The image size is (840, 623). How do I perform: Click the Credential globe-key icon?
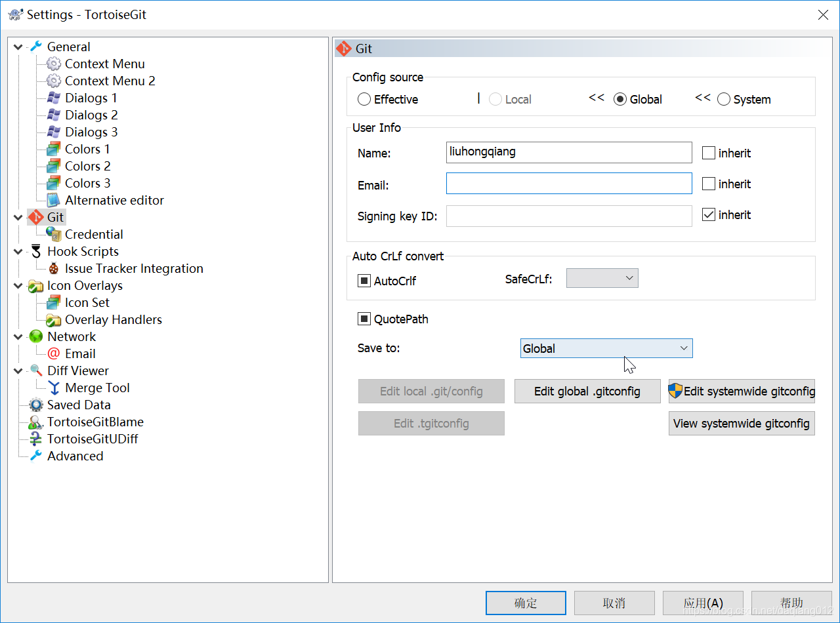click(54, 234)
